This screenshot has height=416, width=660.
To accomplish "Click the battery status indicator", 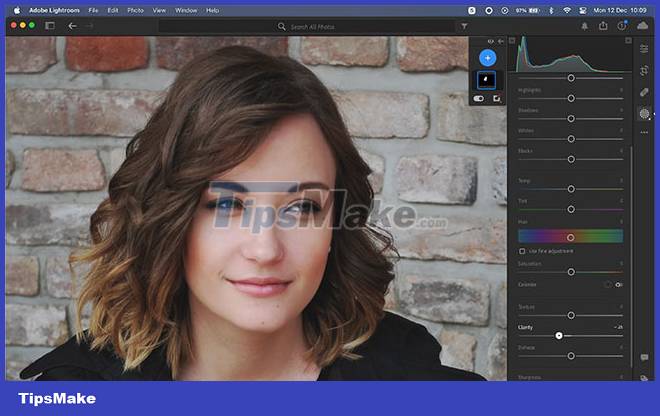I will pos(527,11).
